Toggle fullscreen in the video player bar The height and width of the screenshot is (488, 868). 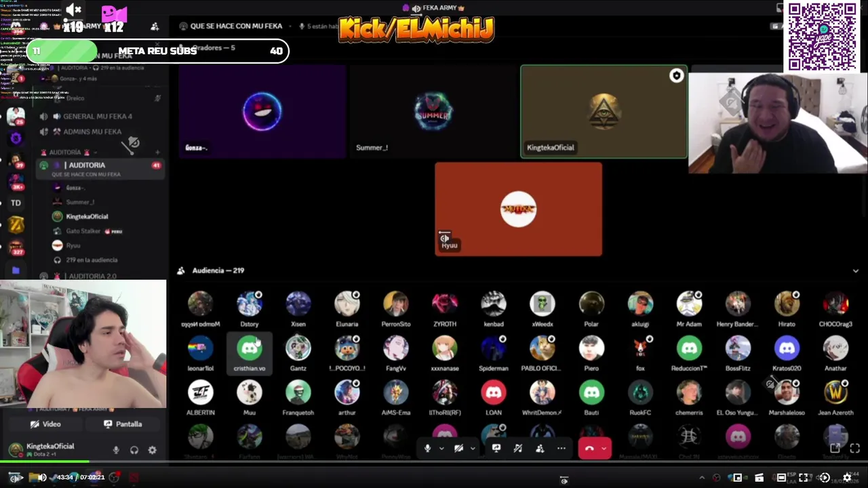[x=803, y=478]
